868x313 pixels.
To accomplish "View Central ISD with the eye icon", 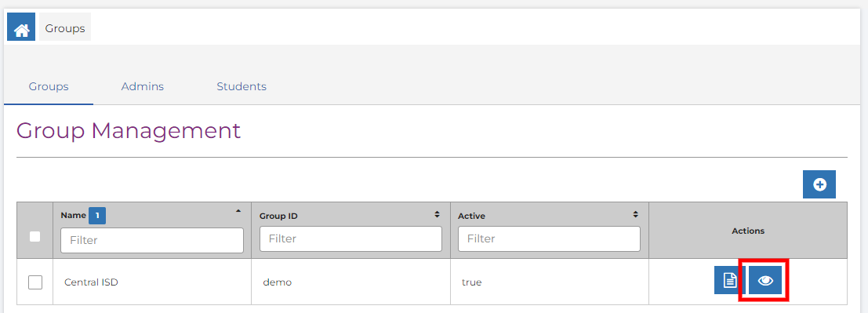I will 765,280.
